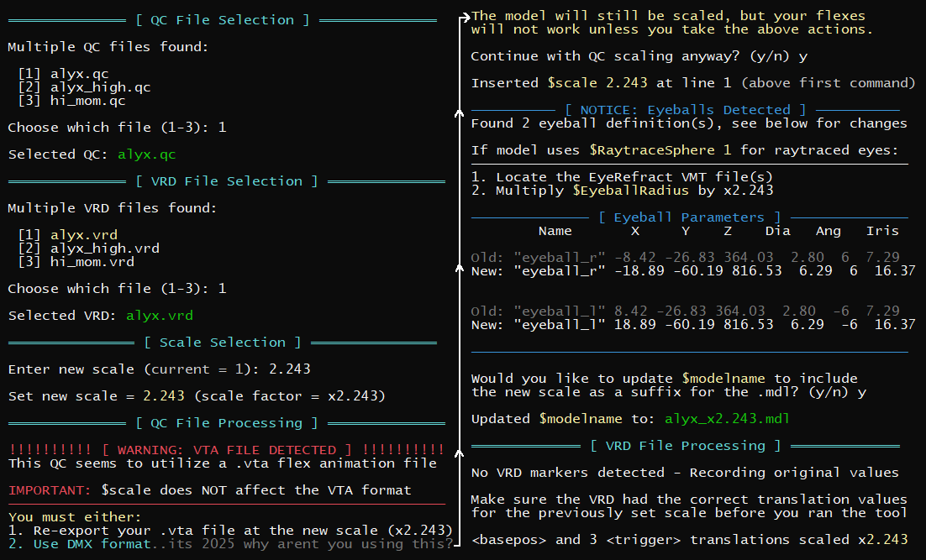Click the "[ VRD File Processing ]" section header
Viewport: 926px width, 560px height.
tap(686, 446)
